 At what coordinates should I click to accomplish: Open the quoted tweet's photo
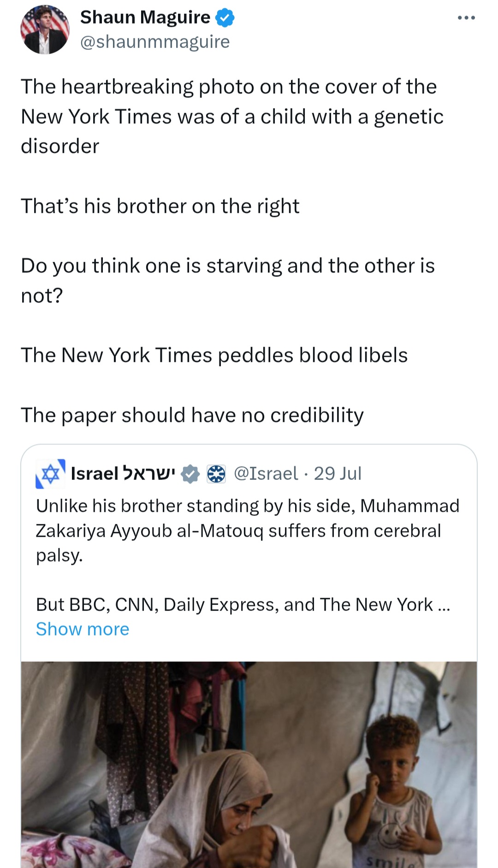[x=249, y=765]
